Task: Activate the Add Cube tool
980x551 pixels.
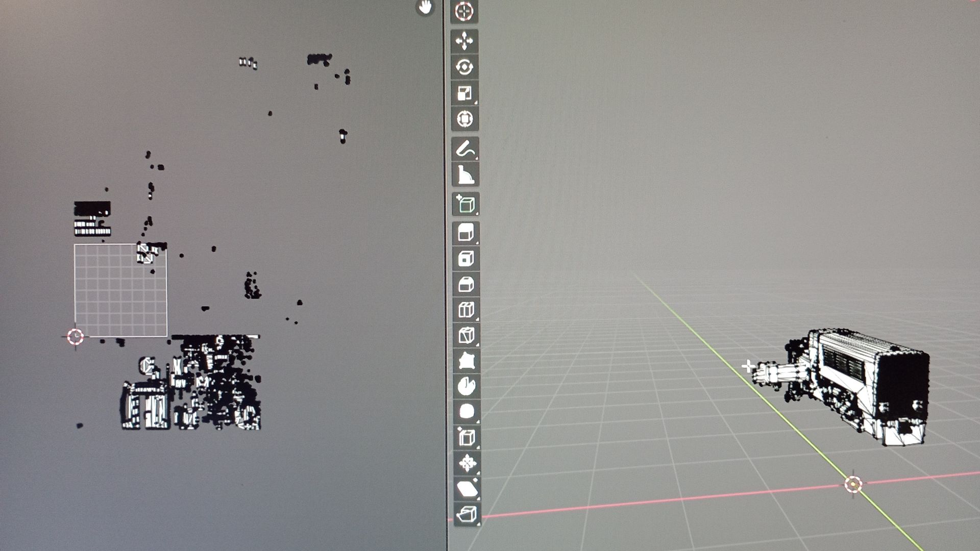Action: coord(465,204)
